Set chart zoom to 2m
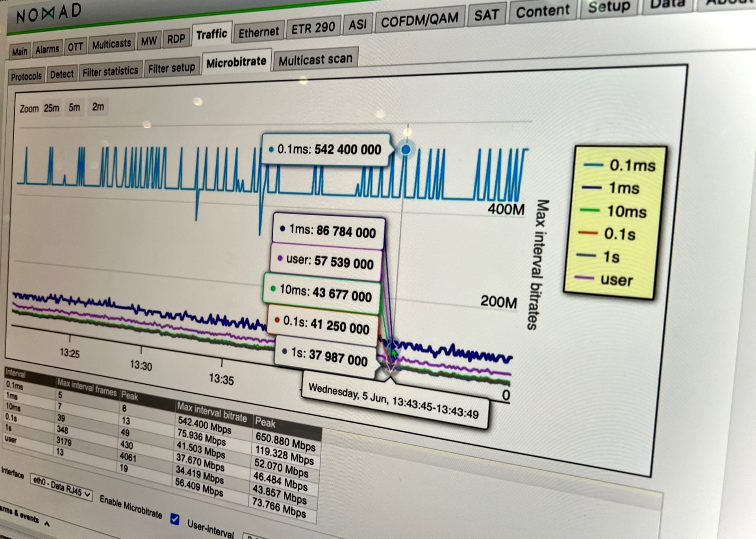Viewport: 756px width, 539px height. click(98, 107)
